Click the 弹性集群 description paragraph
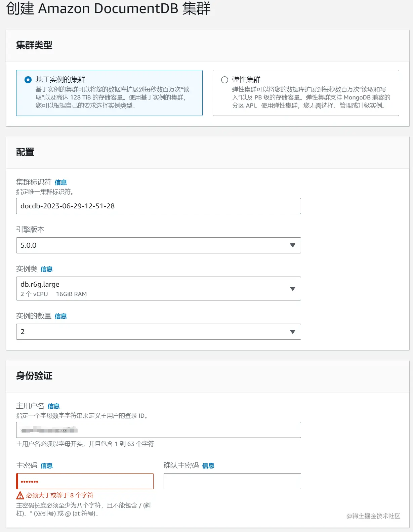Image resolution: width=413 pixels, height=532 pixels. 311,97
